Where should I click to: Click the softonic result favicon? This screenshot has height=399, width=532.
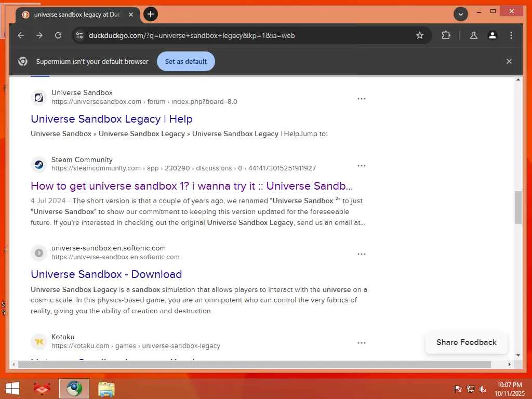click(39, 253)
